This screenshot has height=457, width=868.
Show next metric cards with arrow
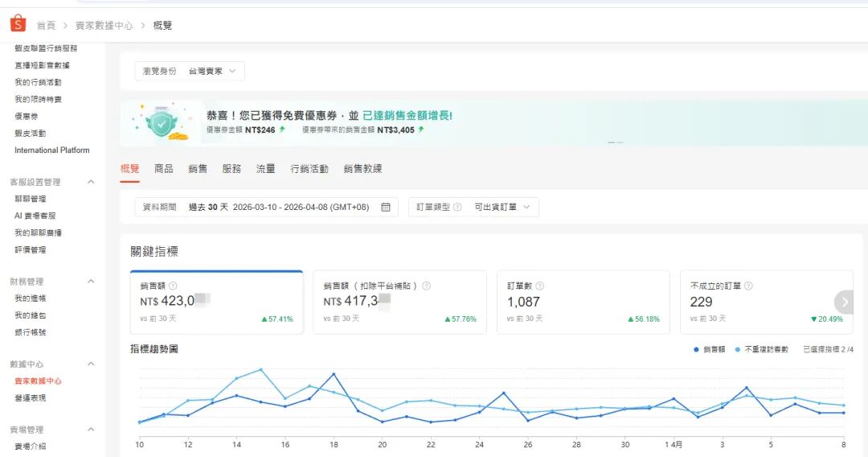[845, 302]
